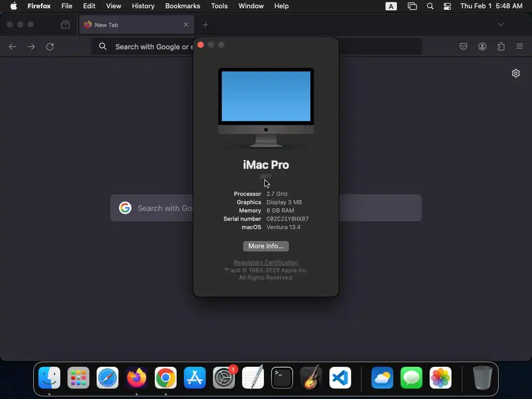Open System Settings from the Dock
This screenshot has width=532, height=399.
click(x=224, y=378)
